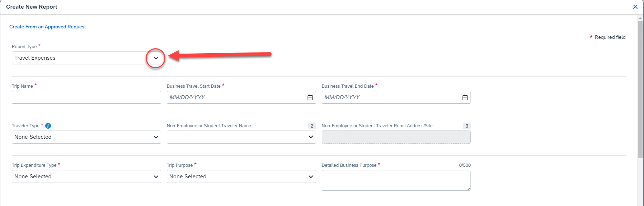Open the Trip Expenditure Type dropdown

point(86,177)
